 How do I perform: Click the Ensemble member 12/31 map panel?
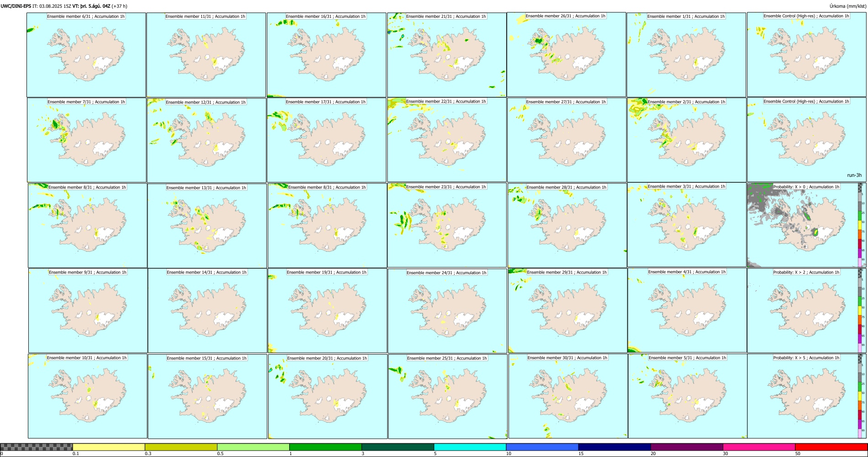(206, 140)
